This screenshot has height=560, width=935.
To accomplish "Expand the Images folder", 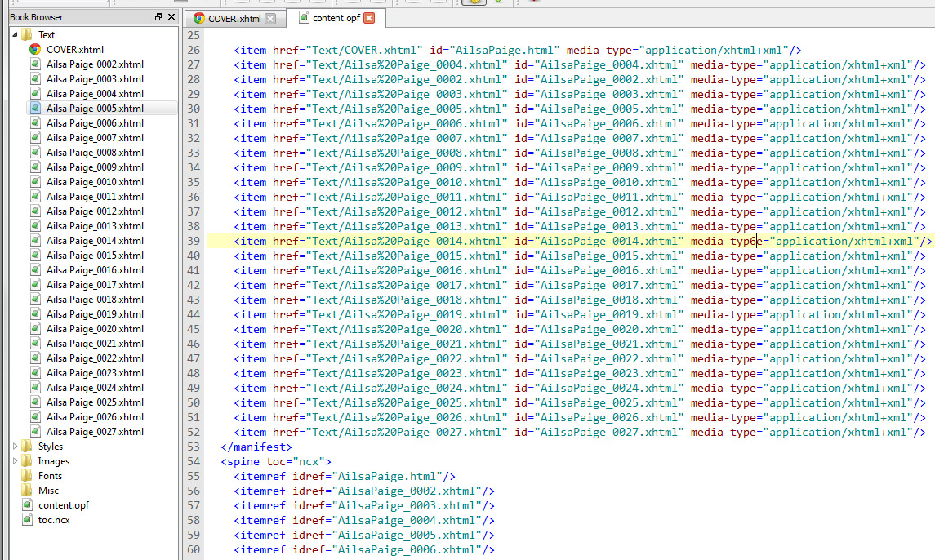I will (x=15, y=461).
